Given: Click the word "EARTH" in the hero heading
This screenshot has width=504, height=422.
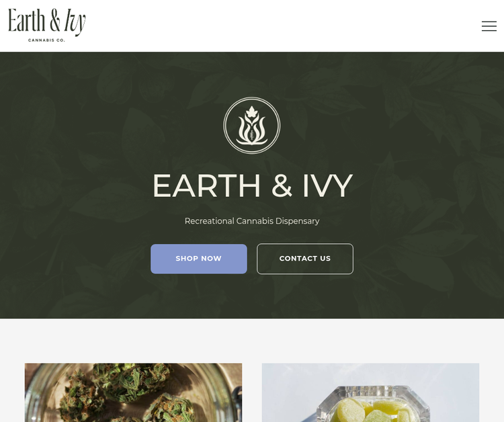Looking at the screenshot, I should pos(206,185).
